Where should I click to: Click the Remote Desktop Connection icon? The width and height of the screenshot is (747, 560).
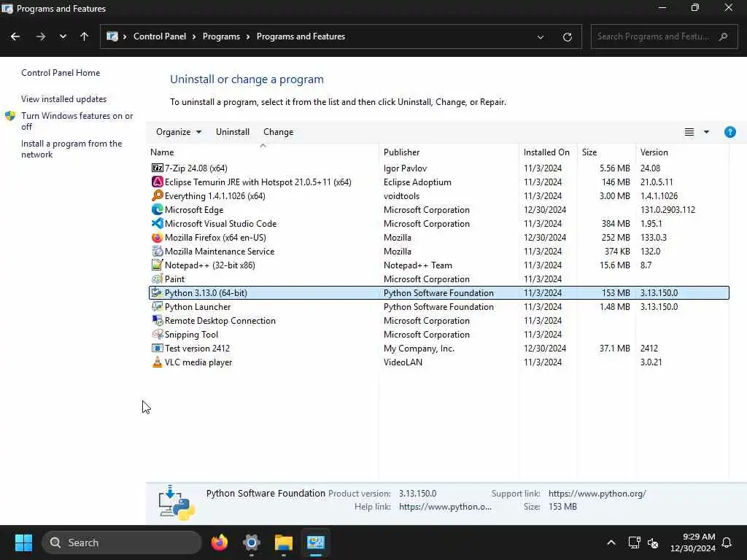[x=157, y=320]
